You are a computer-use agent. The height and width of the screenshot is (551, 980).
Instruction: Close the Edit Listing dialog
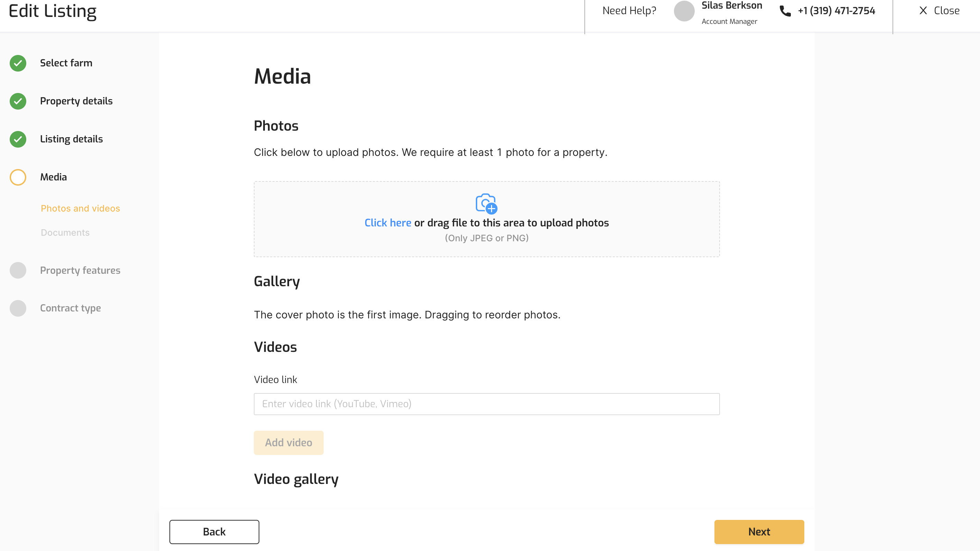click(x=939, y=11)
